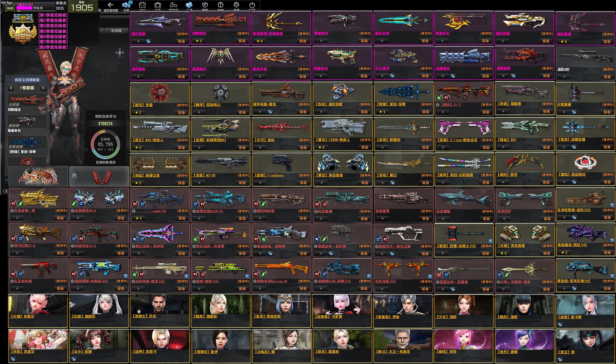Open the shield clan icon
The image size is (616, 364).
tap(205, 5)
